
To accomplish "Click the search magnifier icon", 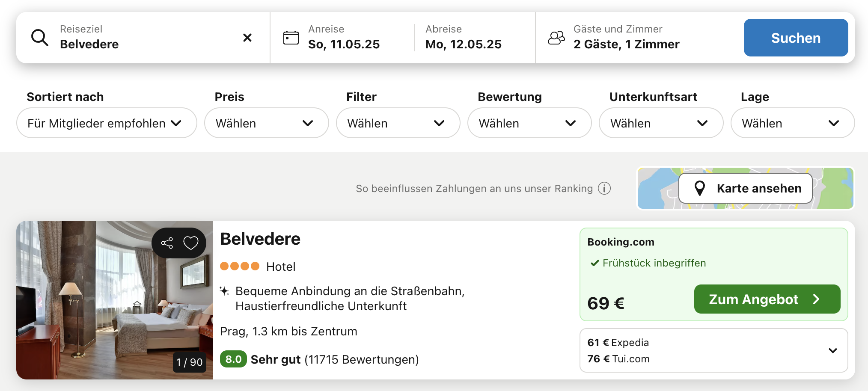I will pos(40,38).
